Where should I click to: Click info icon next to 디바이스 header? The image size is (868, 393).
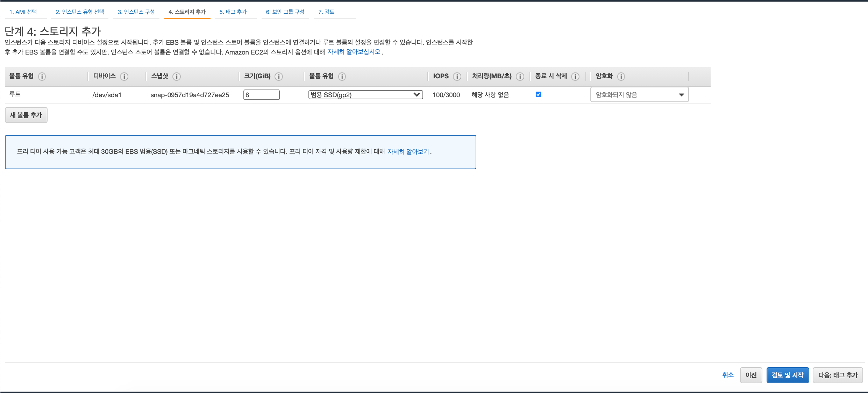coord(124,77)
